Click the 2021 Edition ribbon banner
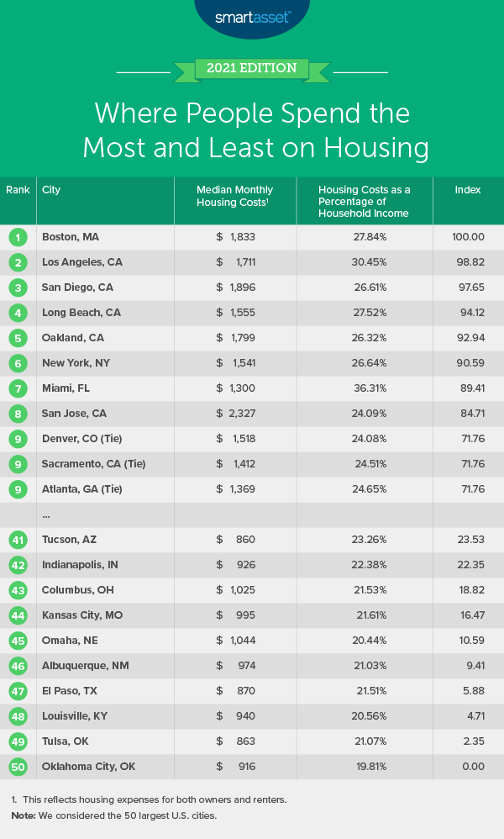Screen dimensions: 504x839 tap(251, 68)
